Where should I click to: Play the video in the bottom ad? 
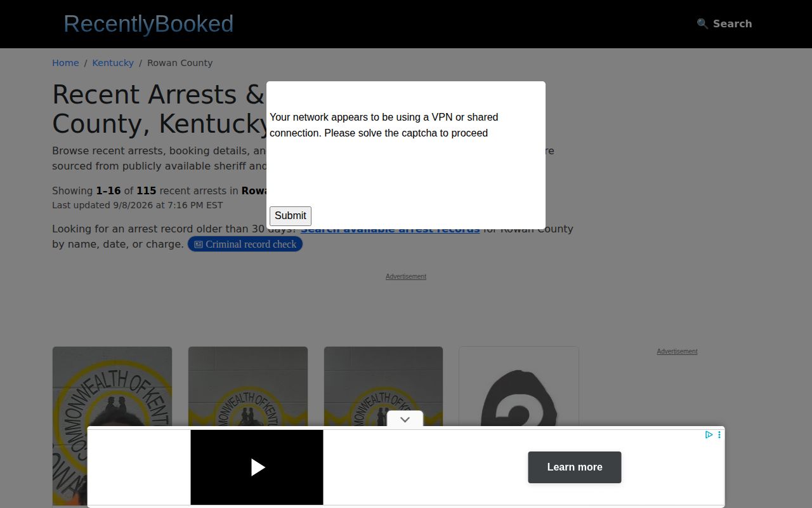[x=257, y=467]
